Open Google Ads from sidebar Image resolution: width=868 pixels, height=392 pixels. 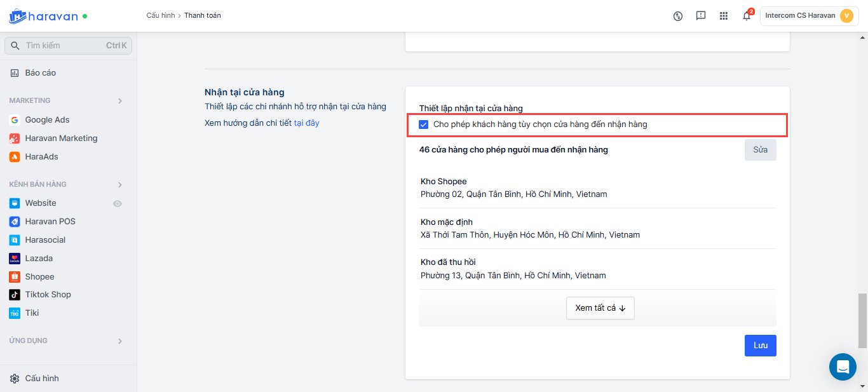click(47, 120)
